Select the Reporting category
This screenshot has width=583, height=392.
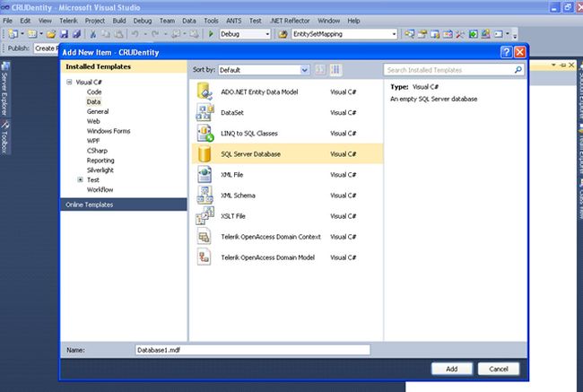(x=100, y=161)
